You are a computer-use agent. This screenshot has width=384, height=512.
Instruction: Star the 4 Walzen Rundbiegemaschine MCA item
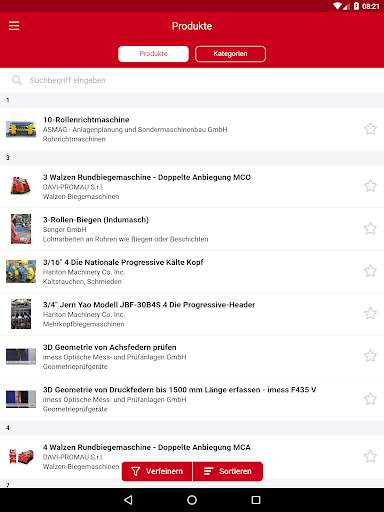[x=370, y=456]
